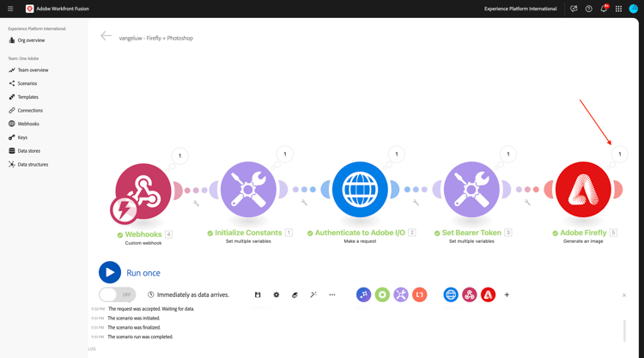This screenshot has height=358, width=644.
Task: Click Experience Platform International in header
Action: pos(520,9)
